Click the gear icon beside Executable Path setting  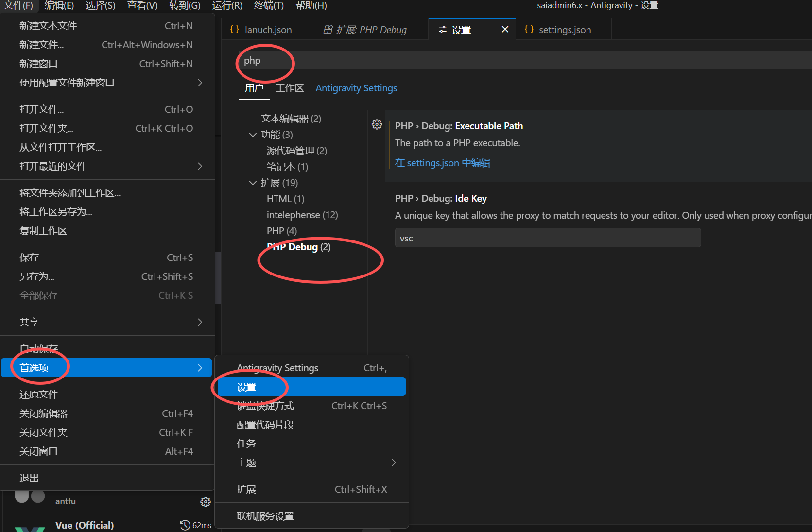377,125
